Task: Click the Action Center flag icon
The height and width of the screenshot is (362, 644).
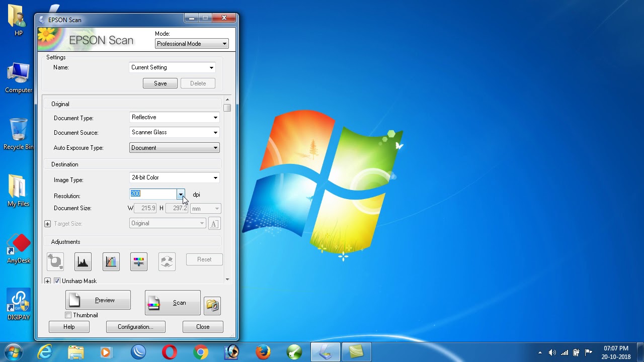Action: click(x=588, y=352)
